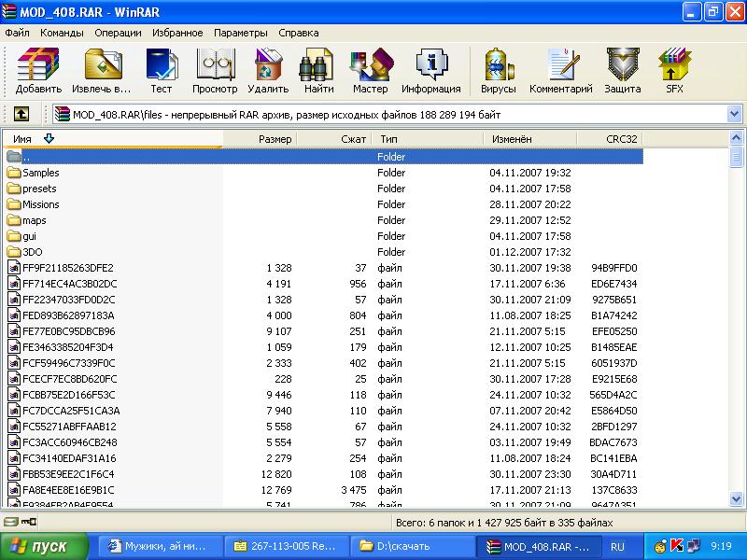Select file FED893B62897183A
747x560 pixels.
tap(325, 315)
